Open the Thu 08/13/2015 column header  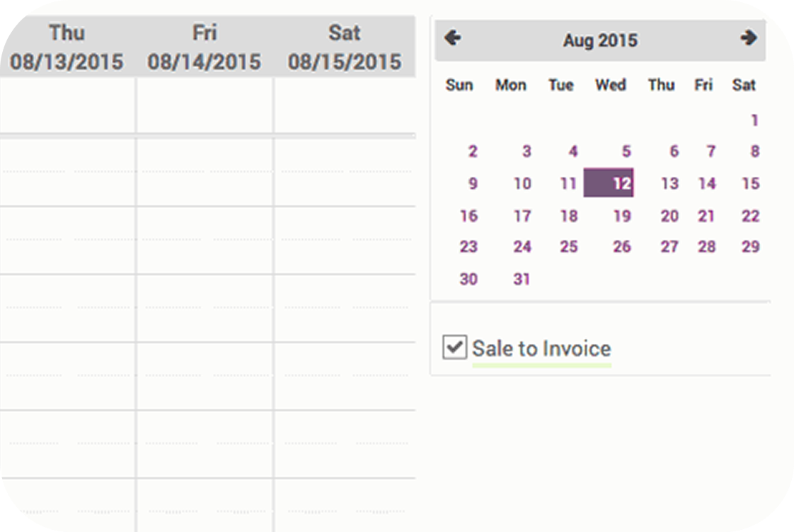67,47
